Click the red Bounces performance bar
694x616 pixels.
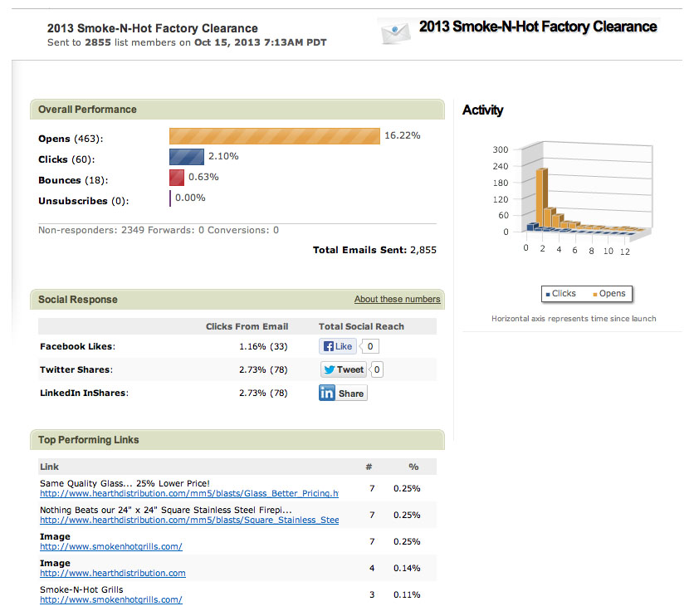[176, 178]
